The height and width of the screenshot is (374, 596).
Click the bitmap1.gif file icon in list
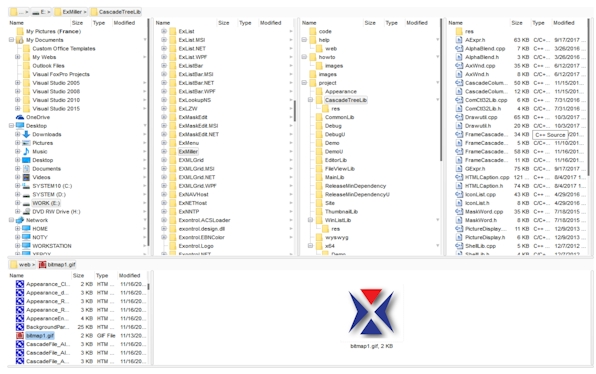pos(20,336)
